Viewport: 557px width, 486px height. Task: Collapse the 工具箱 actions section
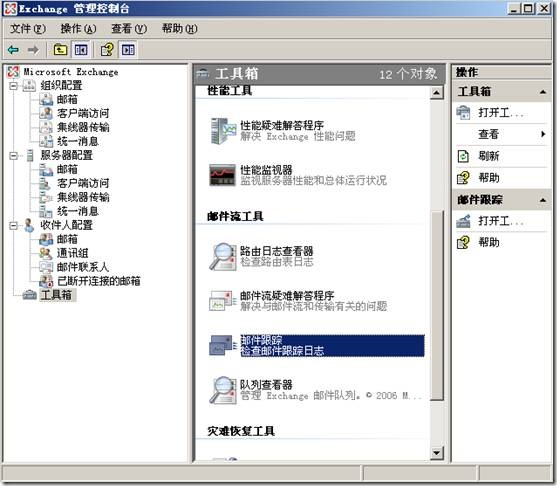[542, 92]
